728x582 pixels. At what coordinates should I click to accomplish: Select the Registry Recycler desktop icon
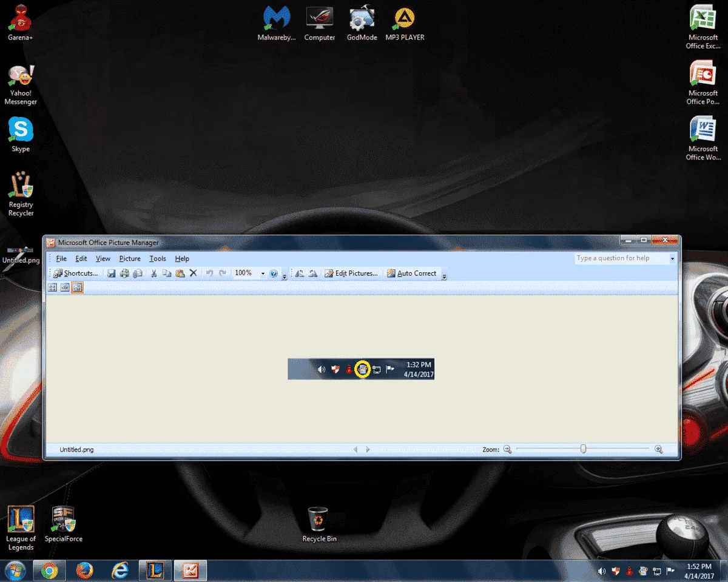pyautogui.click(x=21, y=194)
